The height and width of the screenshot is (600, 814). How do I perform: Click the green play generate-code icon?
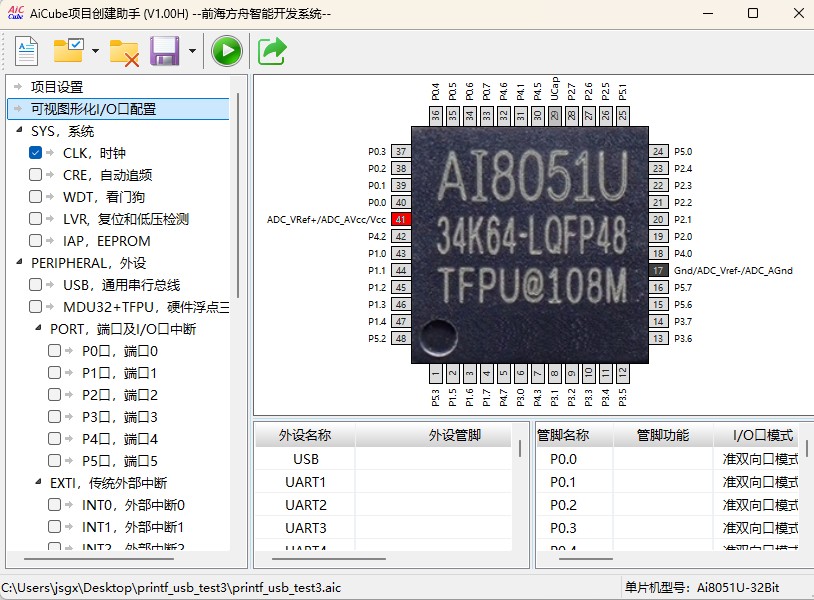[227, 51]
